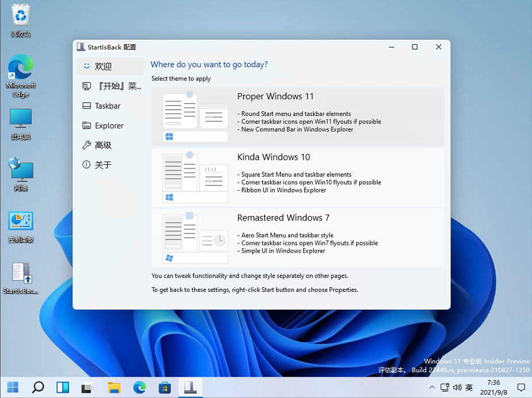Click the Kinda Windows 10 preview thumbnail
Screen dimensions: 532x398
coord(195,177)
